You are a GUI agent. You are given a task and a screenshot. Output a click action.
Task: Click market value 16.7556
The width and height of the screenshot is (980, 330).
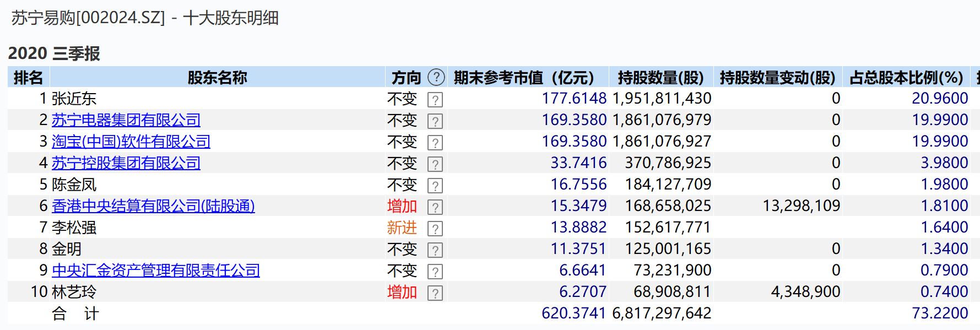click(x=578, y=185)
